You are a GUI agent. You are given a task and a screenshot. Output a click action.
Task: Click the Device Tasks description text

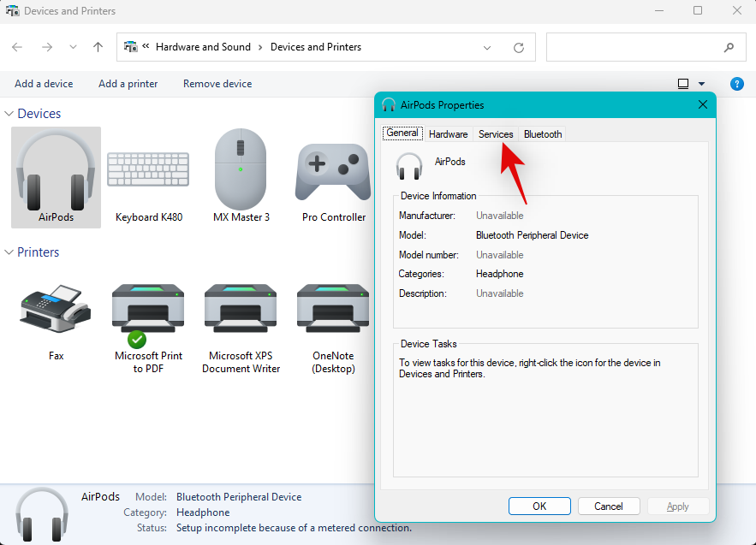click(x=529, y=368)
